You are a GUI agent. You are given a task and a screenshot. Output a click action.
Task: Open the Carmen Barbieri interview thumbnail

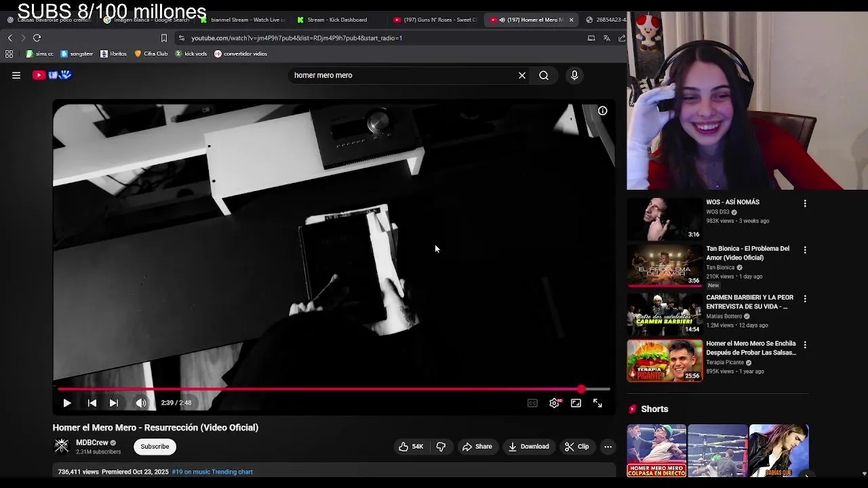665,314
